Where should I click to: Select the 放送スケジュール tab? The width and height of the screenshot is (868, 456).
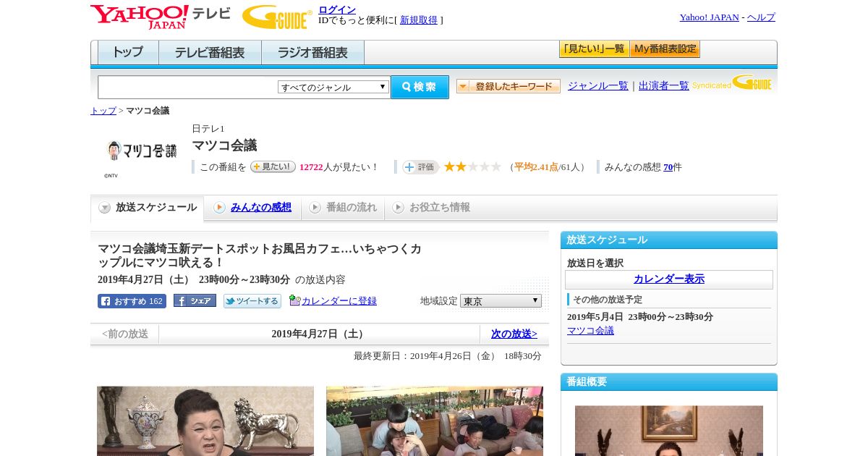(x=147, y=208)
